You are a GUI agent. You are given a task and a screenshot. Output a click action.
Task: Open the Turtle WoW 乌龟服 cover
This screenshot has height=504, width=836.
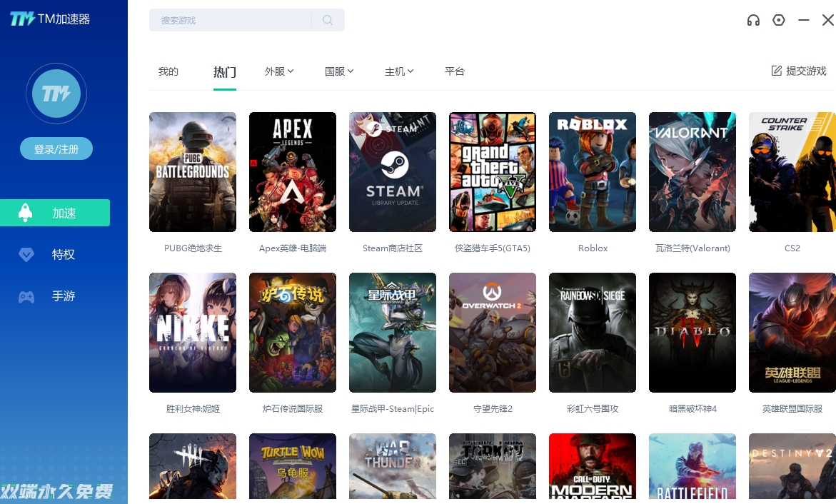coord(292,466)
